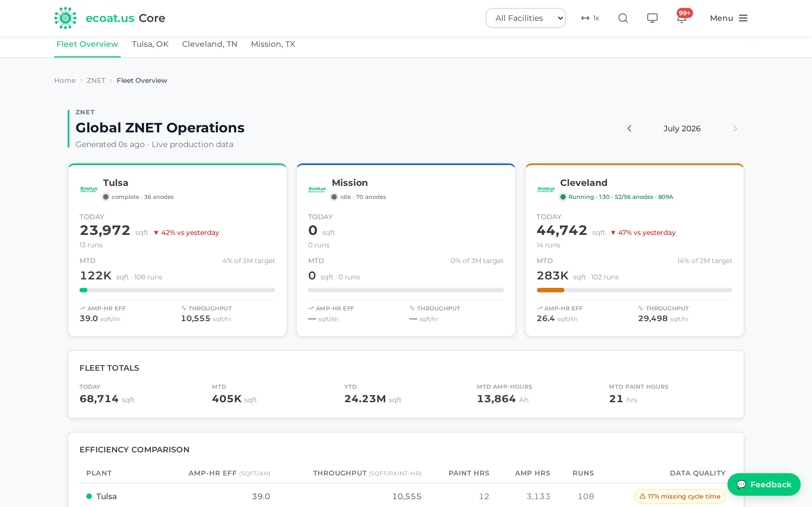Click the Feedback button
This screenshot has height=507, width=812.
[x=764, y=484]
